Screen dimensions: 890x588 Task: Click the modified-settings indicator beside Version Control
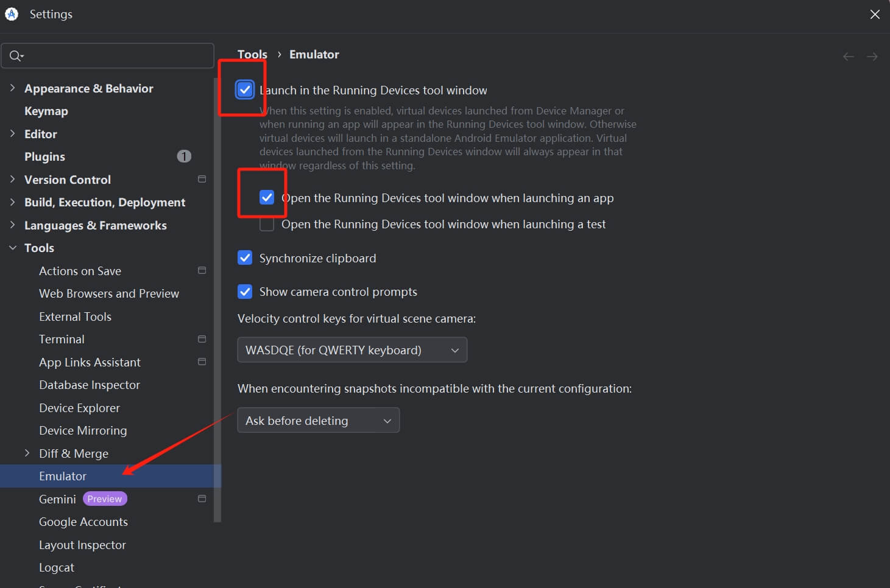point(202,179)
